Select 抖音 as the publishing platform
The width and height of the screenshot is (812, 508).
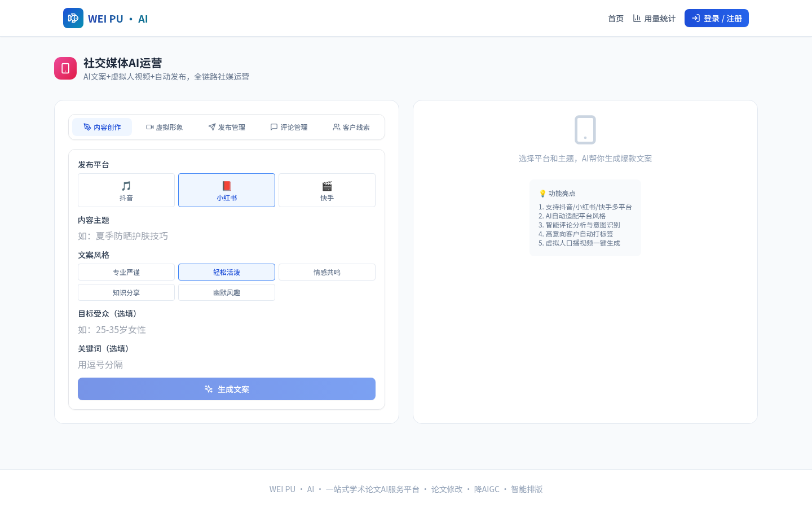tap(126, 190)
